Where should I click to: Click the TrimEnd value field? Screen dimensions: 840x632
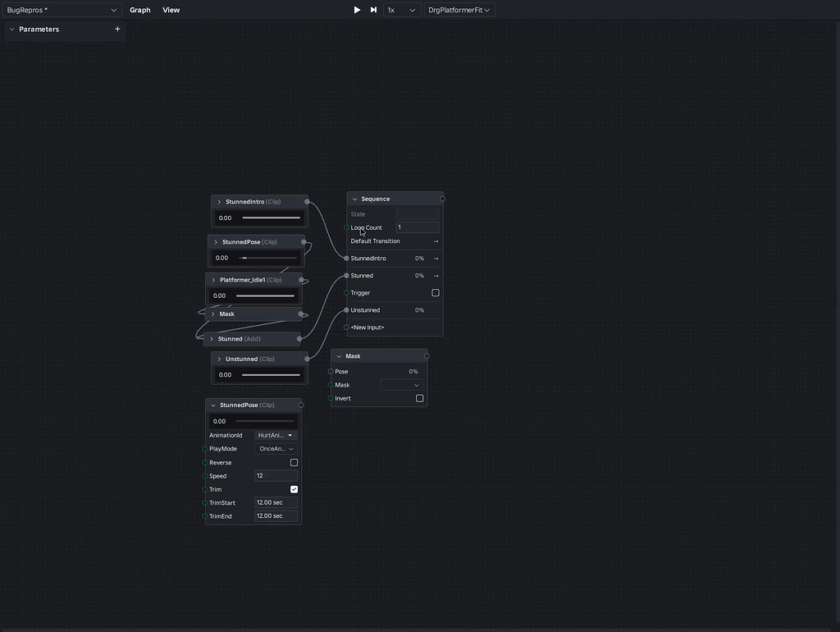point(276,516)
